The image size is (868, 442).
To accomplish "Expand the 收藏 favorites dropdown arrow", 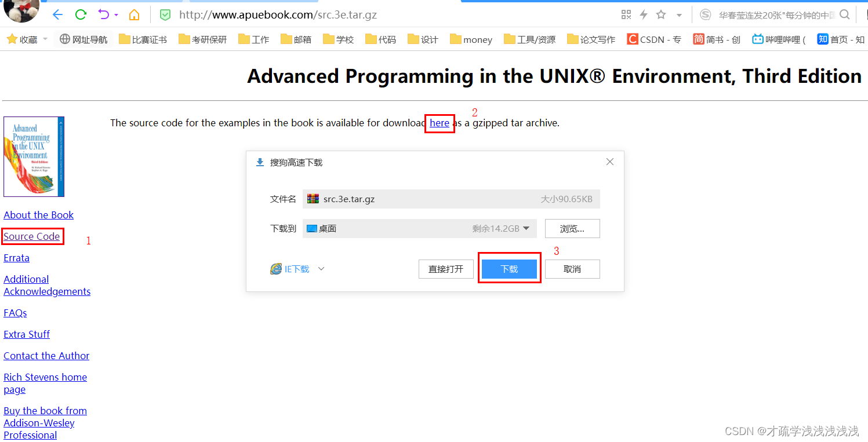I will pyautogui.click(x=45, y=39).
